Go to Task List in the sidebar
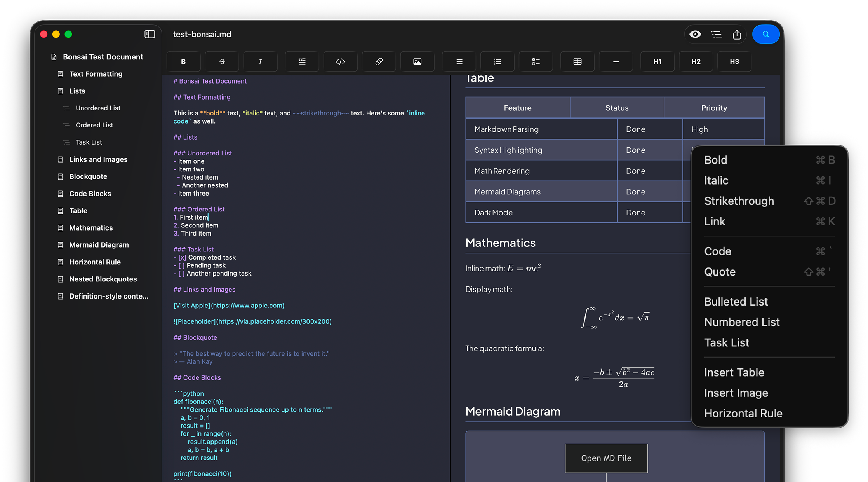The height and width of the screenshot is (482, 868). coord(89,142)
